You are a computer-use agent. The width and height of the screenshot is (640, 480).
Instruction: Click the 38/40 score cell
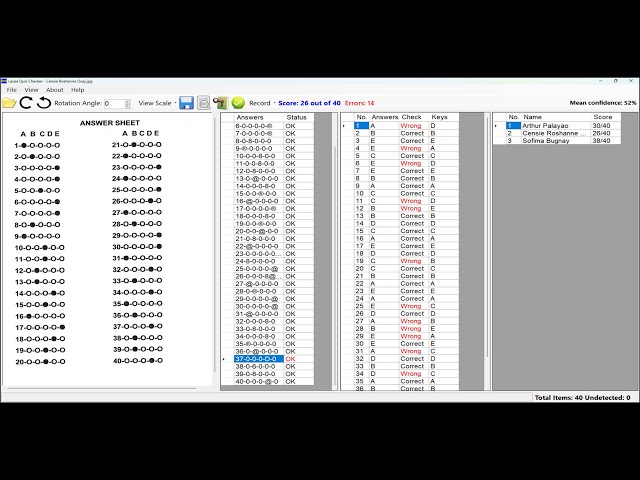tap(606, 140)
